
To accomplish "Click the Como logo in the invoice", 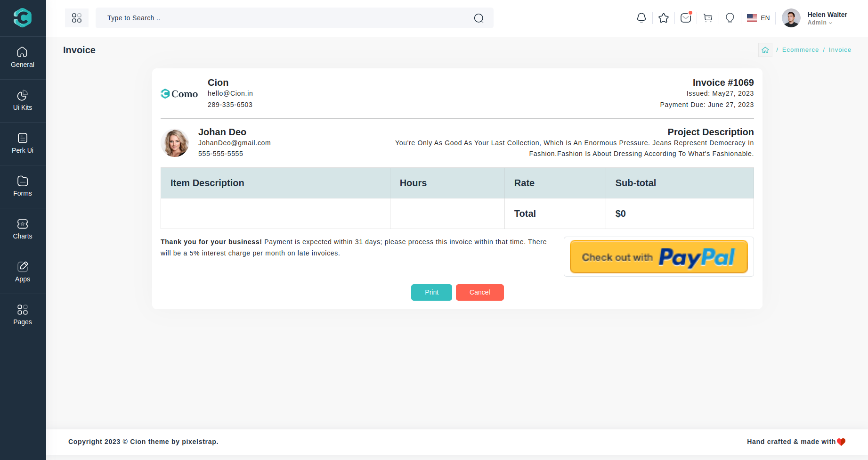I will tap(179, 94).
